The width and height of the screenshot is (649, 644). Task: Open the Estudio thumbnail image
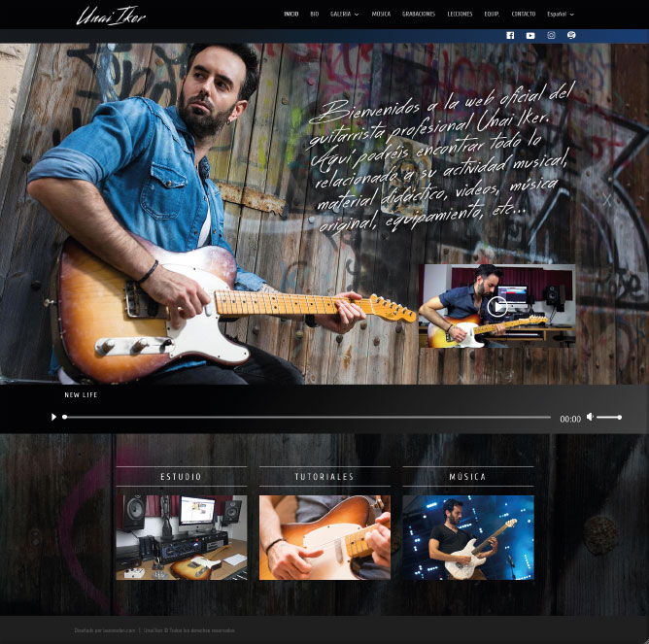point(181,537)
